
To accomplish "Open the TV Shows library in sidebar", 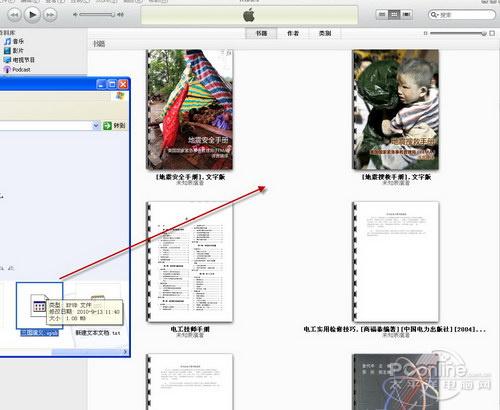I will (x=19, y=60).
